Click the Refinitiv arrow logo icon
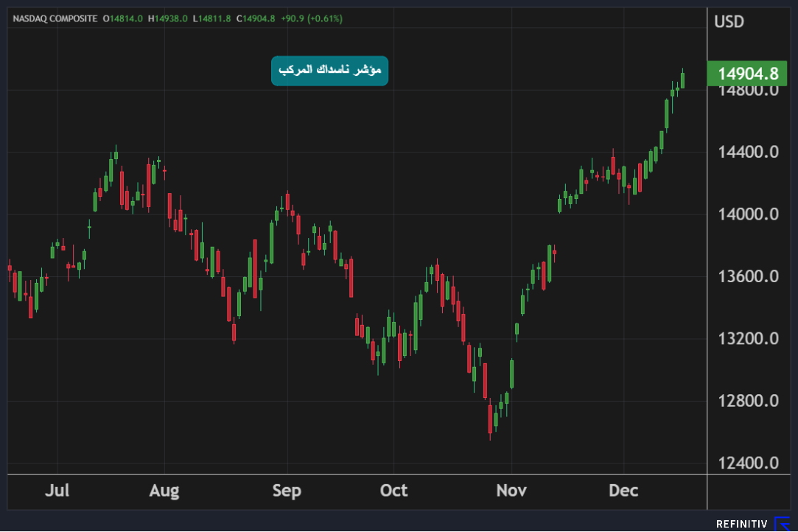This screenshot has height=532, width=798. 782,524
